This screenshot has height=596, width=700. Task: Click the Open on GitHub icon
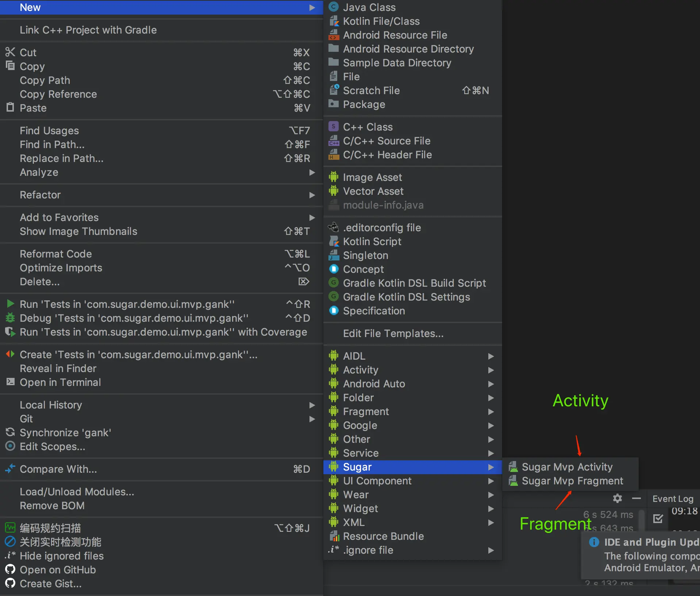pos(10,569)
